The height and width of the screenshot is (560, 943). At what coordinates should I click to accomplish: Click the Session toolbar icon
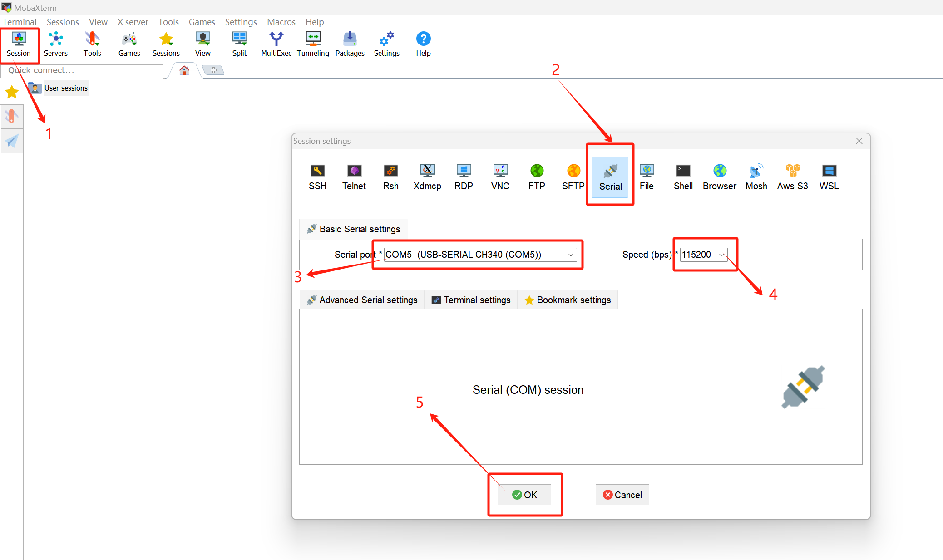[x=19, y=44]
